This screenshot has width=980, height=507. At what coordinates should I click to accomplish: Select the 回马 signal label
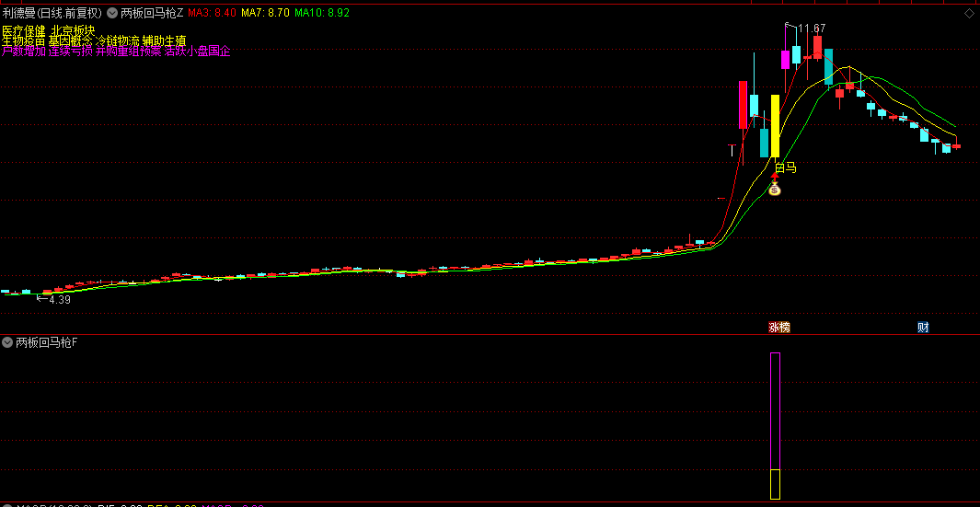[786, 167]
